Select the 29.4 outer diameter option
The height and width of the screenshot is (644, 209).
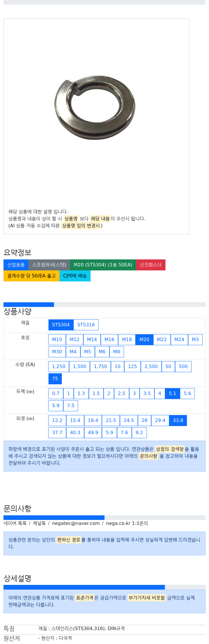click(x=160, y=420)
